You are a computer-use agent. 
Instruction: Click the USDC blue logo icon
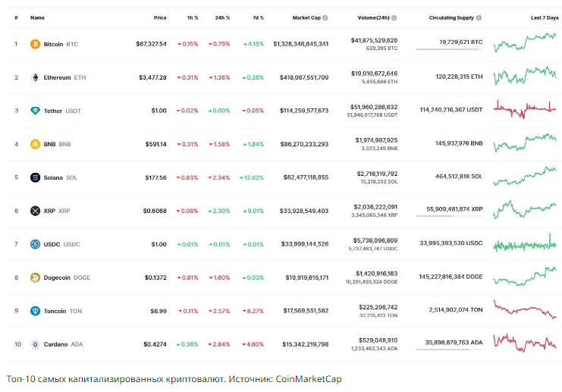point(35,244)
